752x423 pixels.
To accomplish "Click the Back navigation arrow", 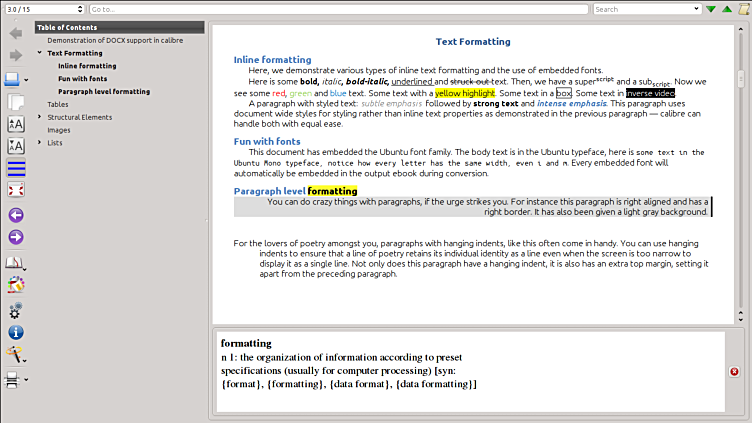I will click(16, 33).
